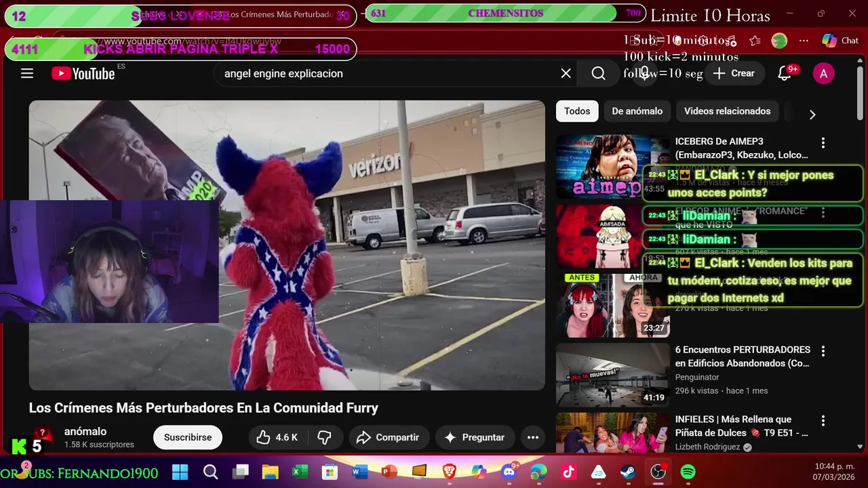
Task: Open Discord from the taskbar
Action: coord(509,472)
